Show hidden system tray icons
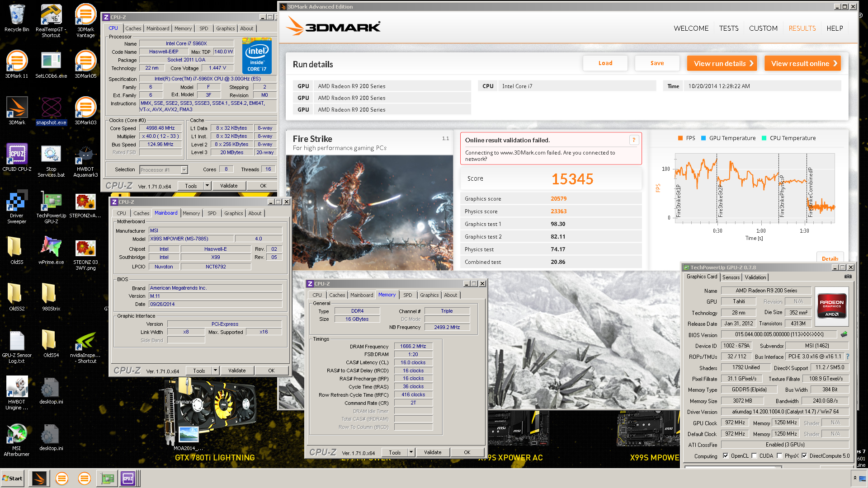 point(855,478)
